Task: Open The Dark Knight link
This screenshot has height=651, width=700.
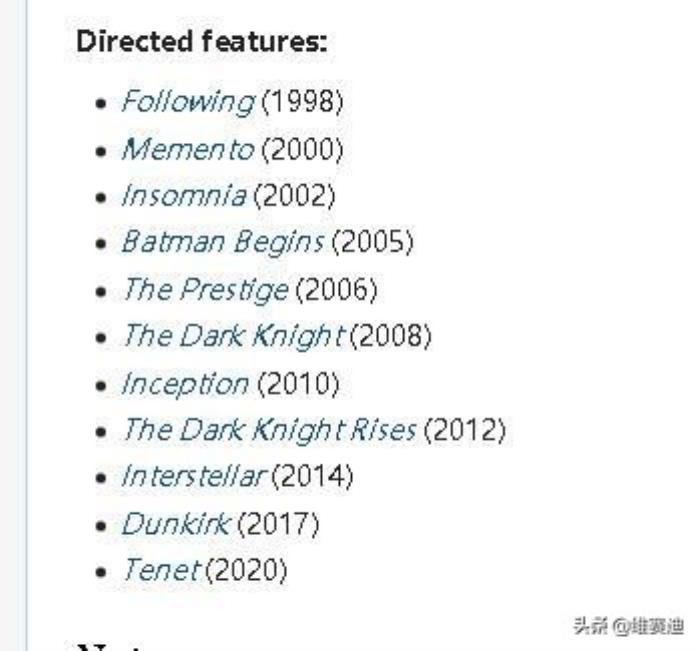Action: point(234,336)
